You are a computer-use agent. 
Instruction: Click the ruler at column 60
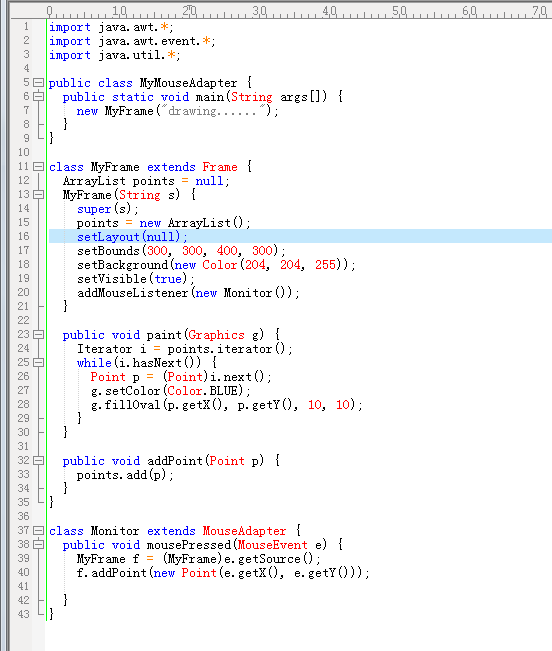(x=469, y=11)
